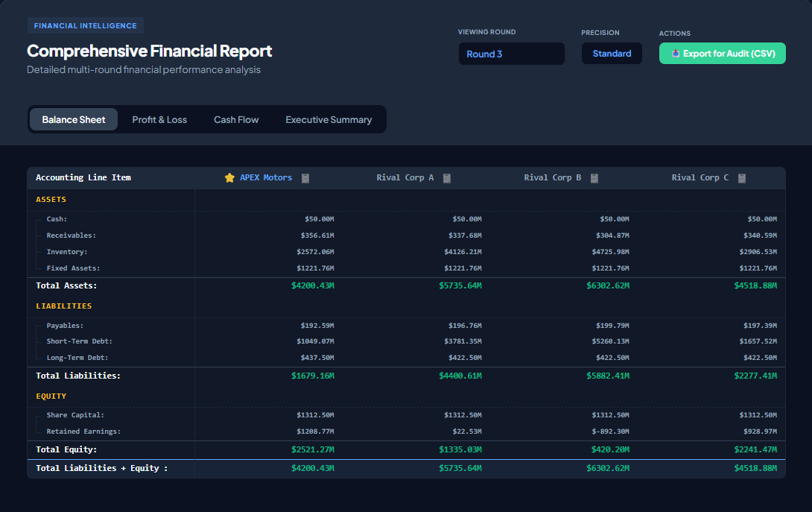Switch to the Profit & Loss tab
Screen dimensions: 812x512
click(x=159, y=119)
